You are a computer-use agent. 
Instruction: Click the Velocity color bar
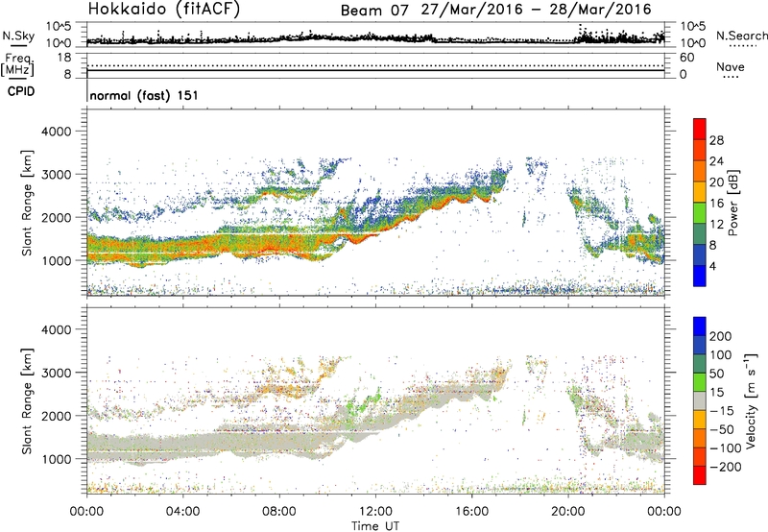pyautogui.click(x=700, y=400)
